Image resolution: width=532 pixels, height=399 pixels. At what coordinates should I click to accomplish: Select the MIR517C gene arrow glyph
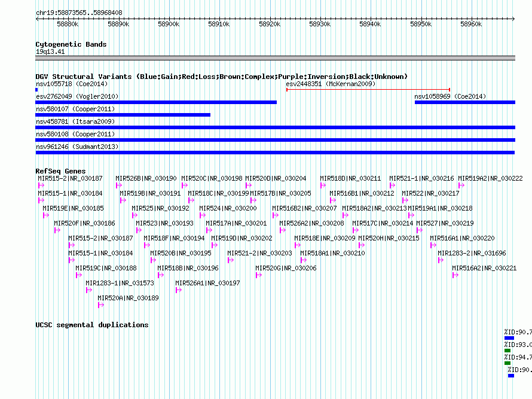click(356, 230)
